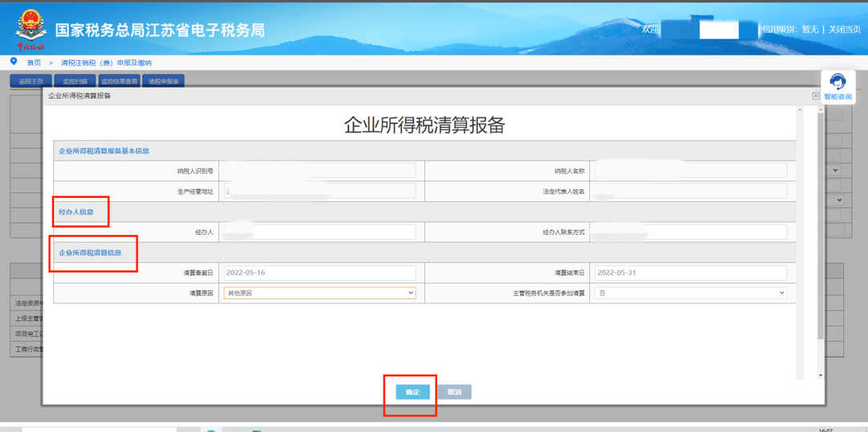Click the 首页 breadcrumb link
Viewport: 868px width, 432px height.
(34, 62)
